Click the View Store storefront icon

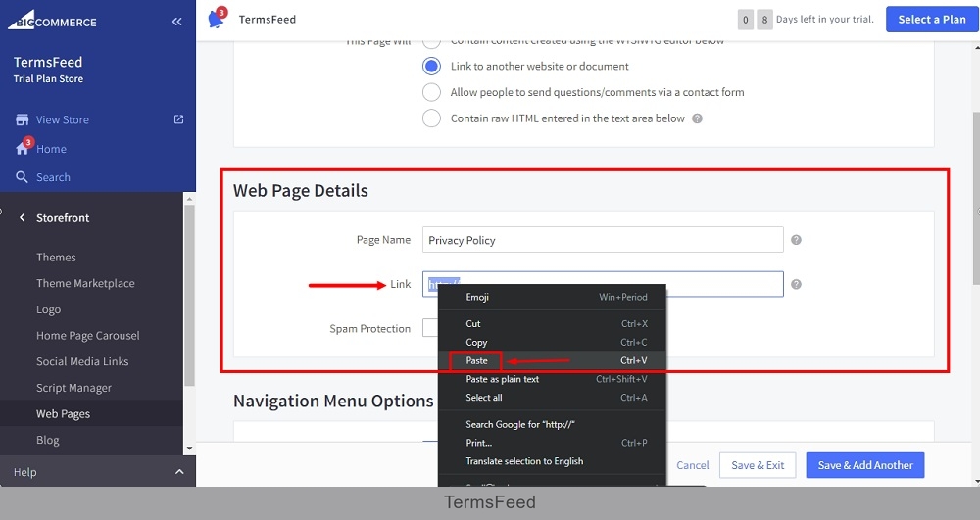[23, 119]
